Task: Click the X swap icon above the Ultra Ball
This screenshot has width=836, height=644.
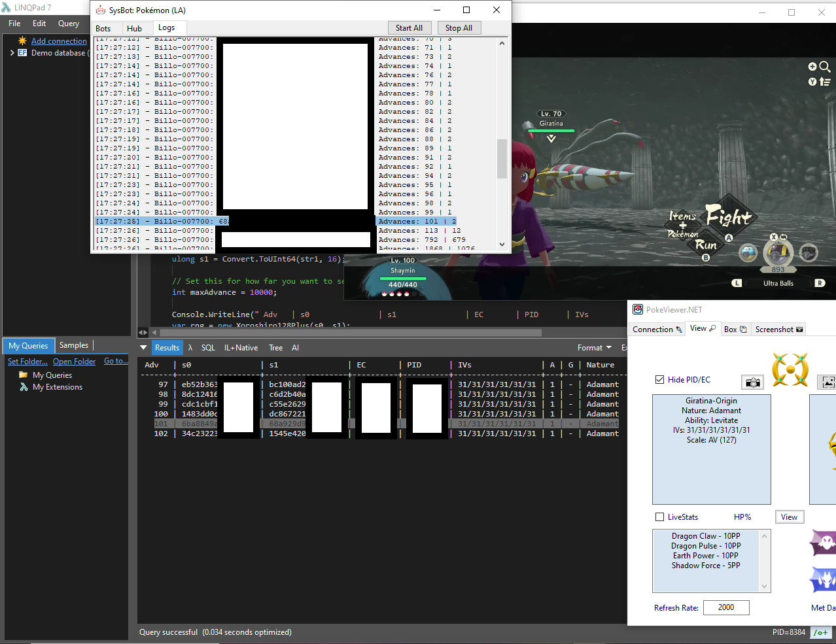Action: click(x=778, y=237)
